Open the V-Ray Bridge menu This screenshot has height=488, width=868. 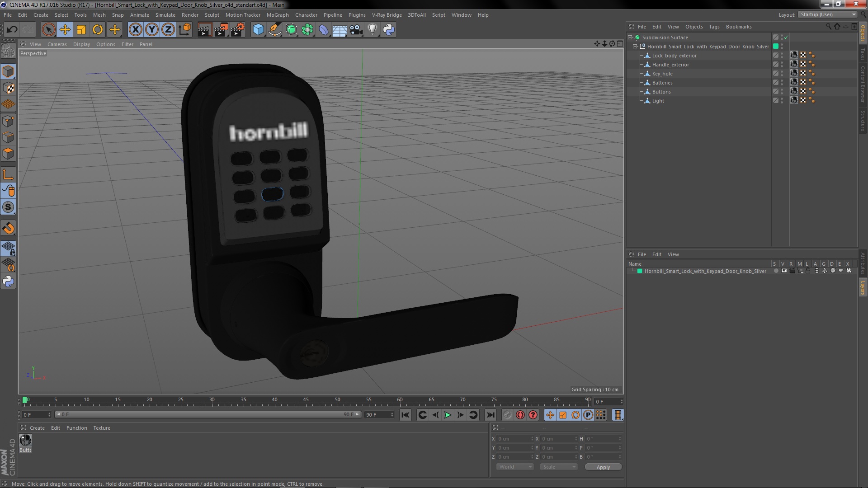pyautogui.click(x=387, y=15)
